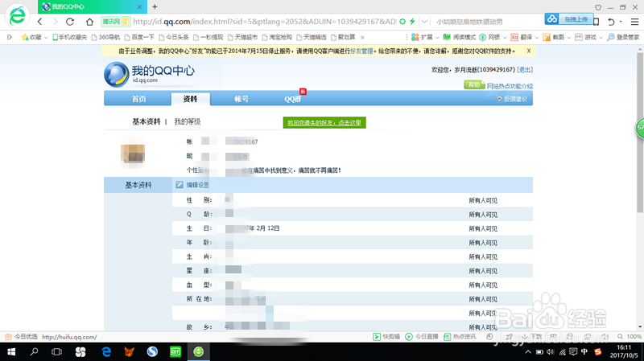Click the browser back arrow
The height and width of the screenshot is (361, 644).
point(39,22)
